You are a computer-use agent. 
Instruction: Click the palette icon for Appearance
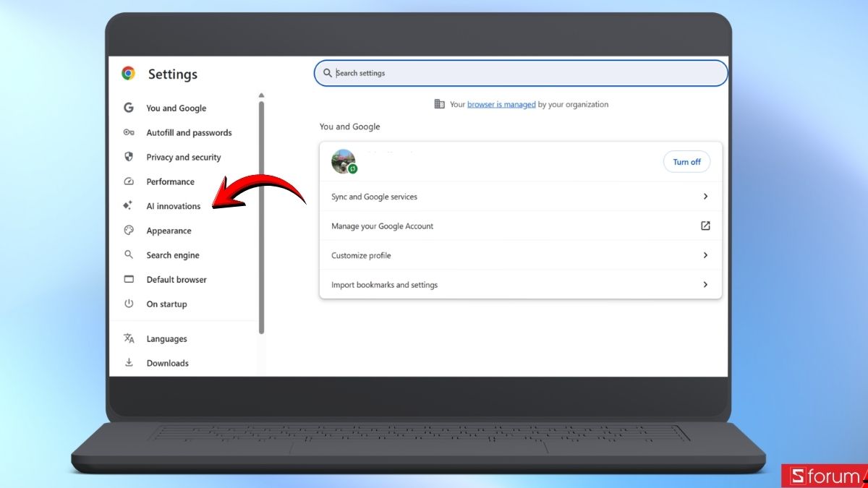(x=129, y=231)
